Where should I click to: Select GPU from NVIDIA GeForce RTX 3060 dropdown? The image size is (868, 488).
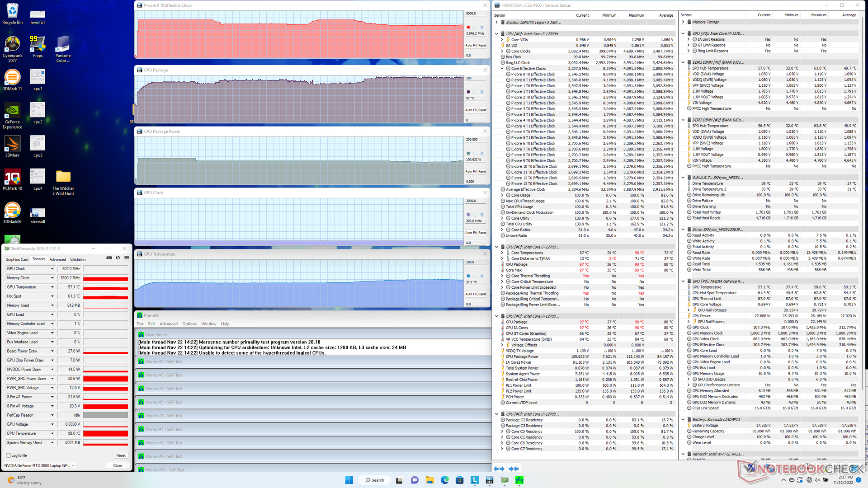[x=39, y=465]
